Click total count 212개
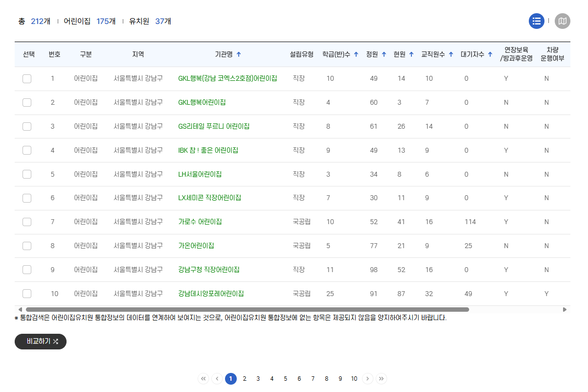Viewport: 588px width, 392px height. (x=41, y=21)
